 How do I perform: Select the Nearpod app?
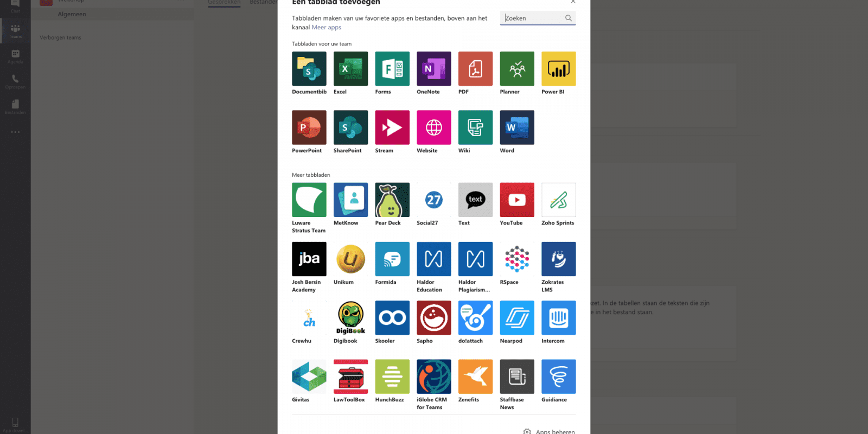coord(517,318)
